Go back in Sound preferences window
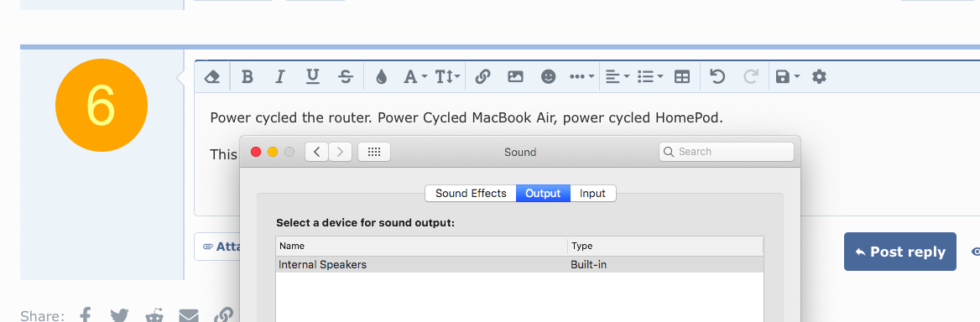 pos(317,152)
